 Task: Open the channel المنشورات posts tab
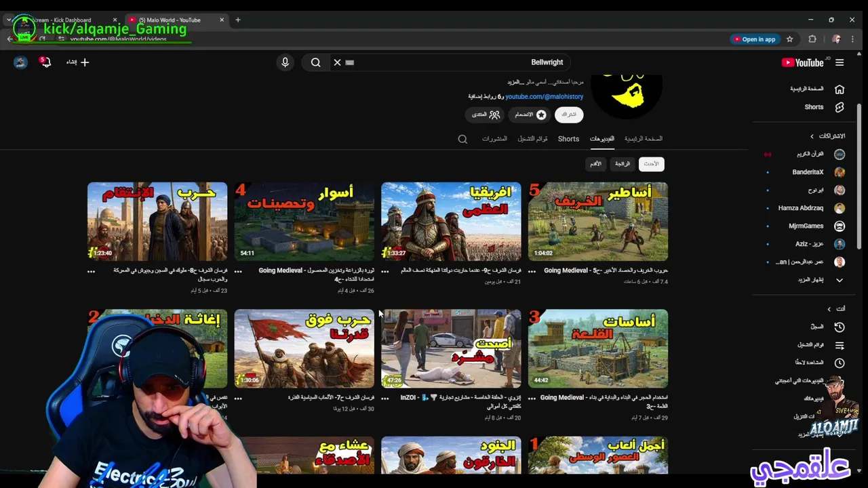[x=494, y=139]
